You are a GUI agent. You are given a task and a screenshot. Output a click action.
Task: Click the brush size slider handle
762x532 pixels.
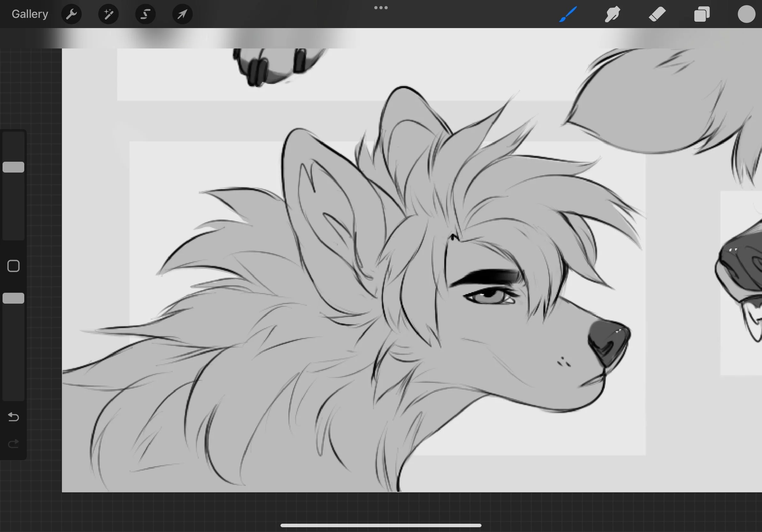click(14, 167)
